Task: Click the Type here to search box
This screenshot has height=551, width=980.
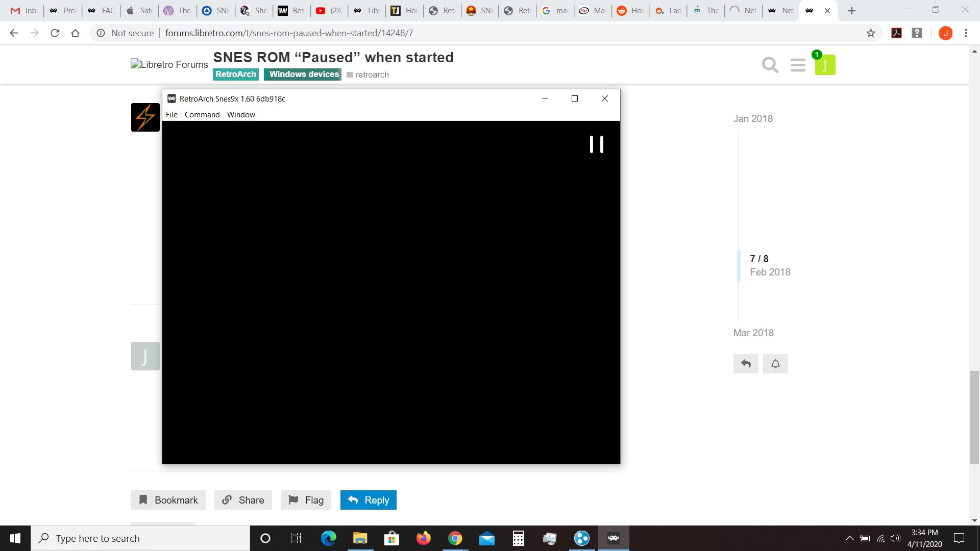Action: (140, 538)
